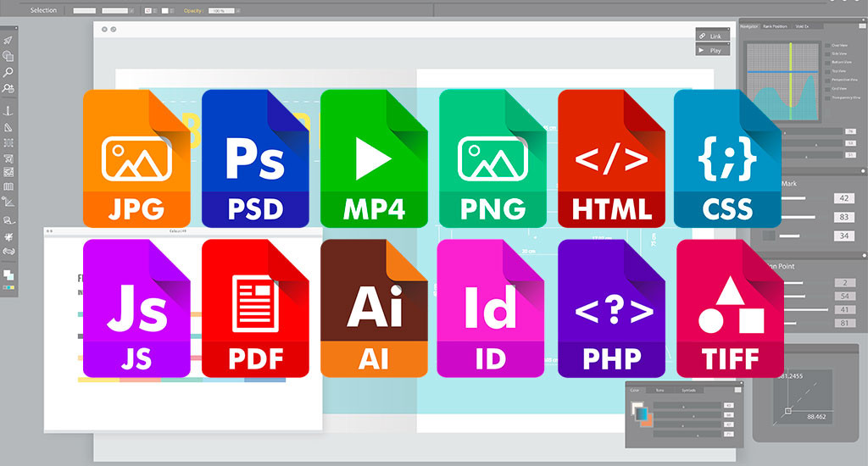Image resolution: width=868 pixels, height=466 pixels.
Task: Click the white fill swatch in the top bar
Action: pos(165,10)
